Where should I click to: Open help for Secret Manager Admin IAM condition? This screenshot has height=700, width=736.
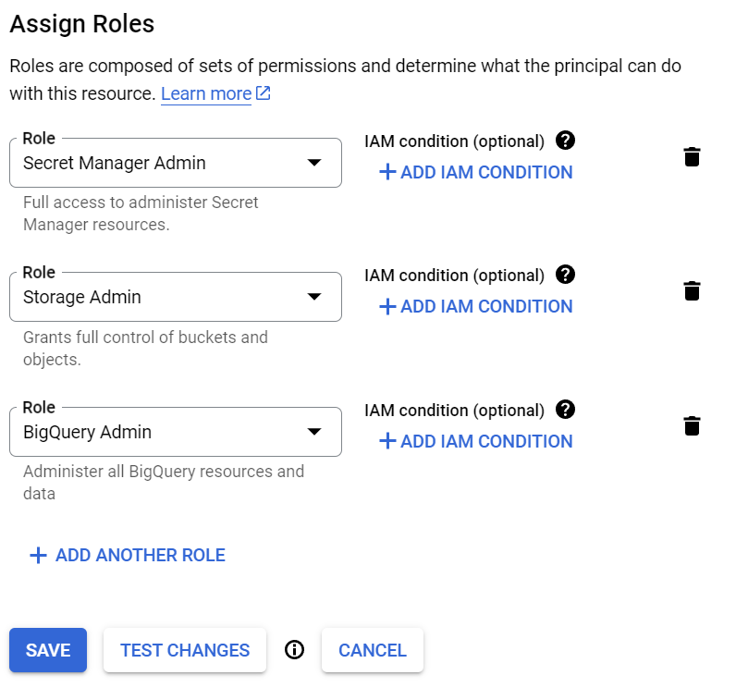coord(565,141)
